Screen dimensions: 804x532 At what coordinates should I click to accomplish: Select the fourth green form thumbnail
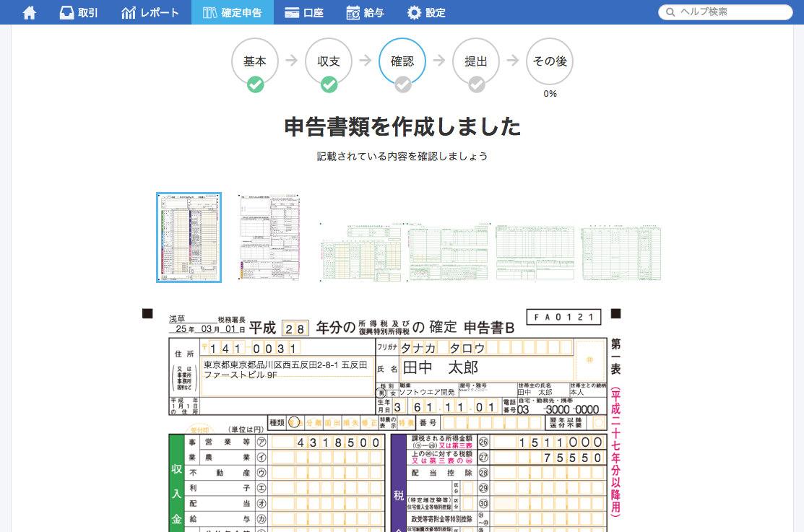449,252
